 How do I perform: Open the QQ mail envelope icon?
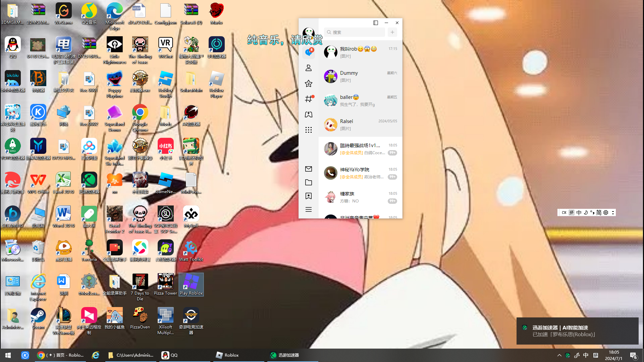pos(309,169)
